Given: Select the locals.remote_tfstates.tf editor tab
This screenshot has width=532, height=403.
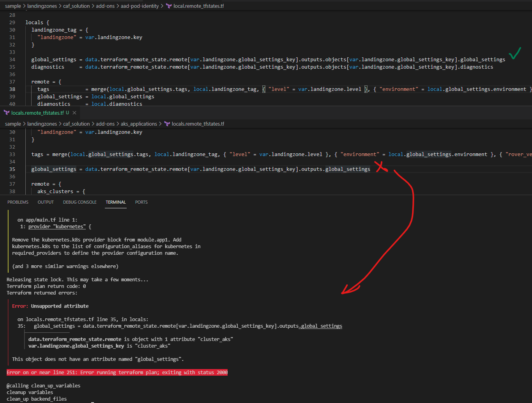Looking at the screenshot, I should tap(37, 112).
